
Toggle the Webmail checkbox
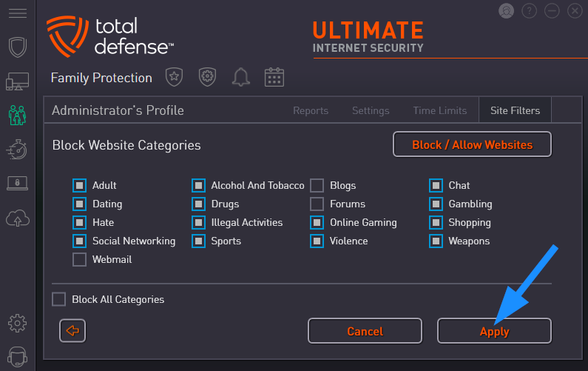(x=79, y=259)
